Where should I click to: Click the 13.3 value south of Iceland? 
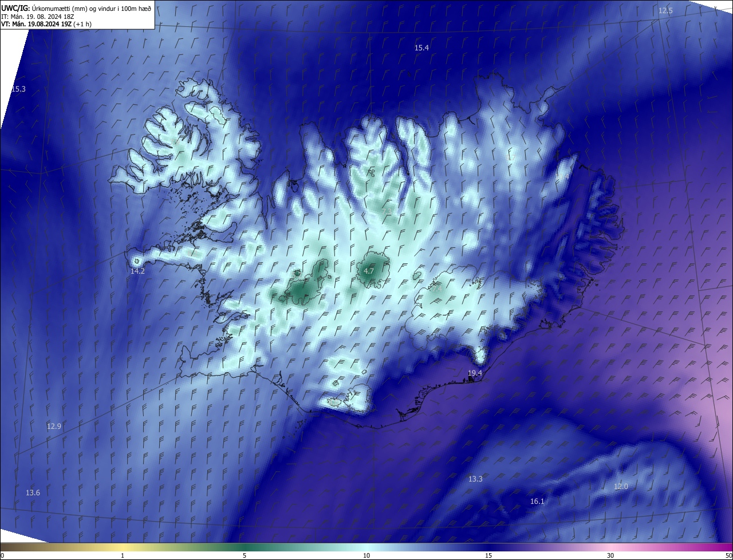tap(475, 479)
